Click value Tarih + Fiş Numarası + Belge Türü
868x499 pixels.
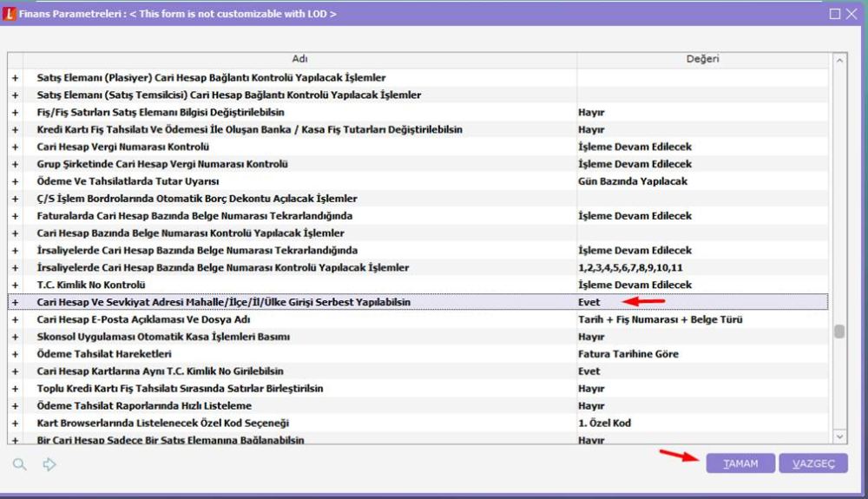click(x=661, y=319)
